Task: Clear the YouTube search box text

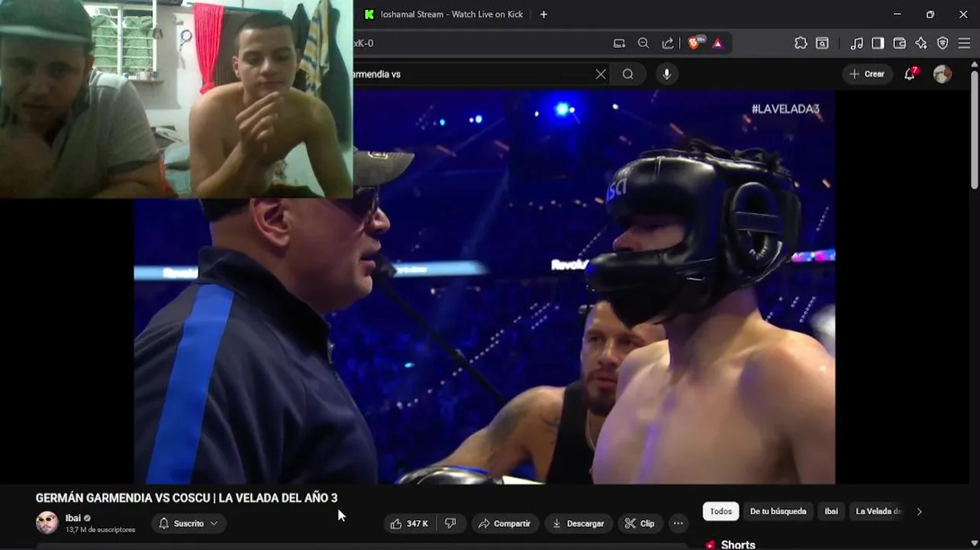Action: (601, 74)
